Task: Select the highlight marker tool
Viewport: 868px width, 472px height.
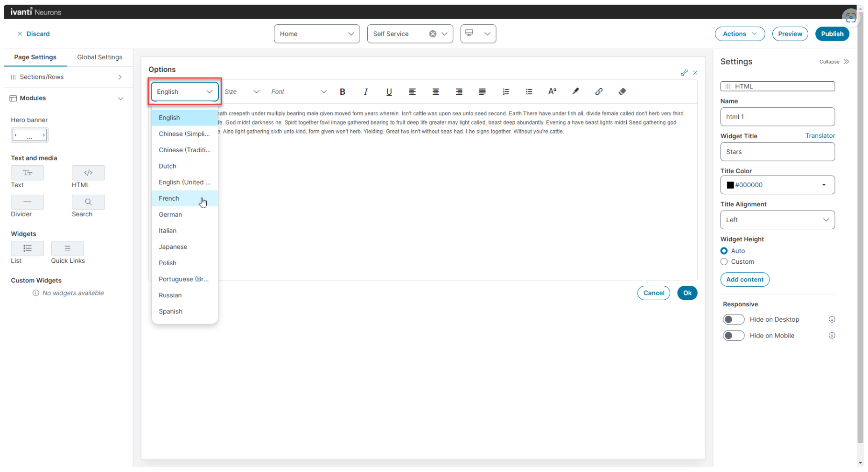Action: [x=576, y=92]
